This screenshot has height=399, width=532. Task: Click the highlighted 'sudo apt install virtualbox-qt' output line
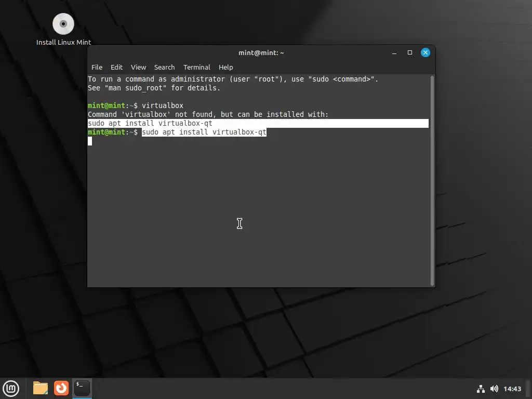click(x=258, y=123)
